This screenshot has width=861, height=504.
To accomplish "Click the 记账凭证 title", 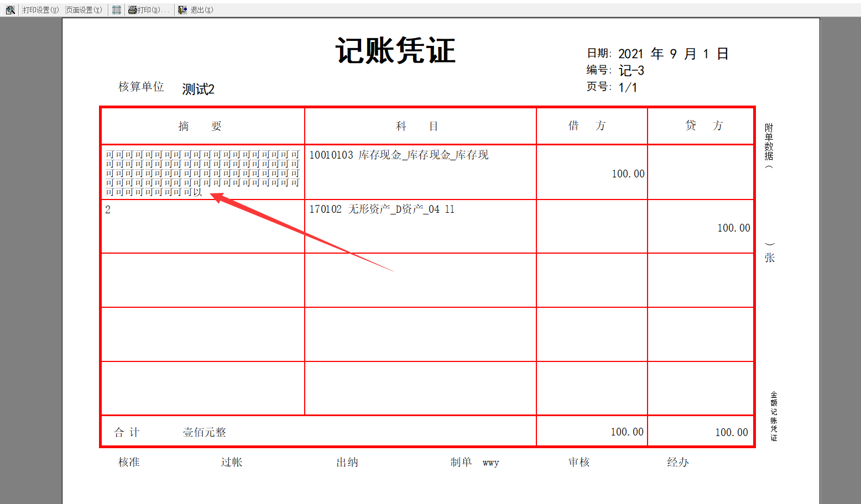I will pos(395,51).
